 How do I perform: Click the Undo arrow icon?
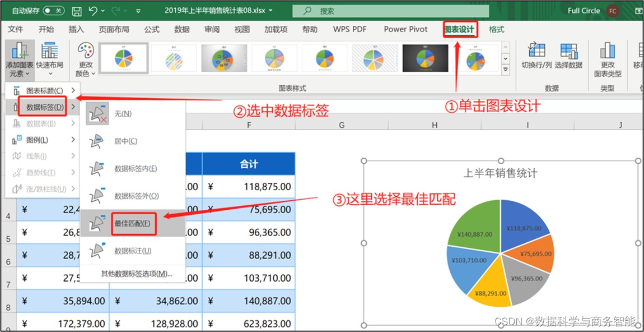[x=93, y=11]
